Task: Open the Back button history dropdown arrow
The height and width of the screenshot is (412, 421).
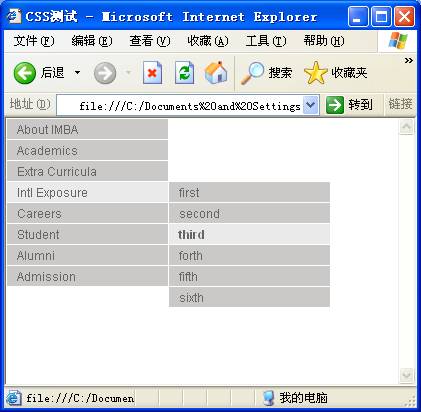Action: pos(77,72)
